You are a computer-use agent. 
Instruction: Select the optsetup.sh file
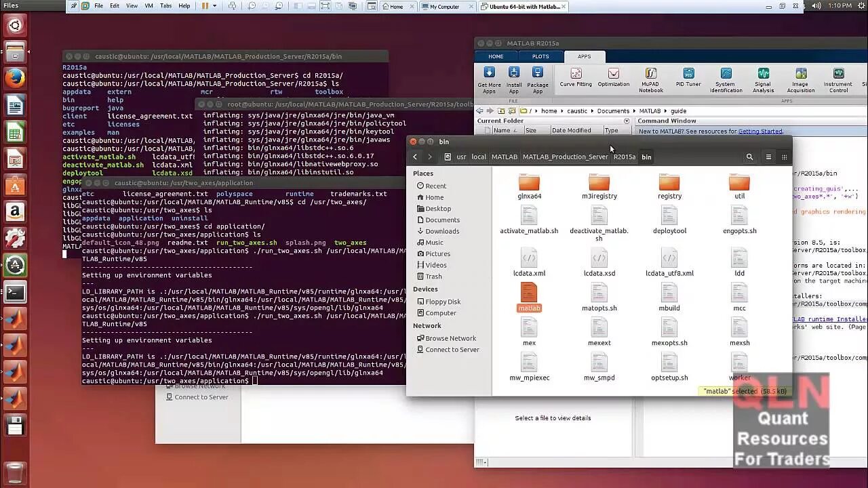pos(669,367)
